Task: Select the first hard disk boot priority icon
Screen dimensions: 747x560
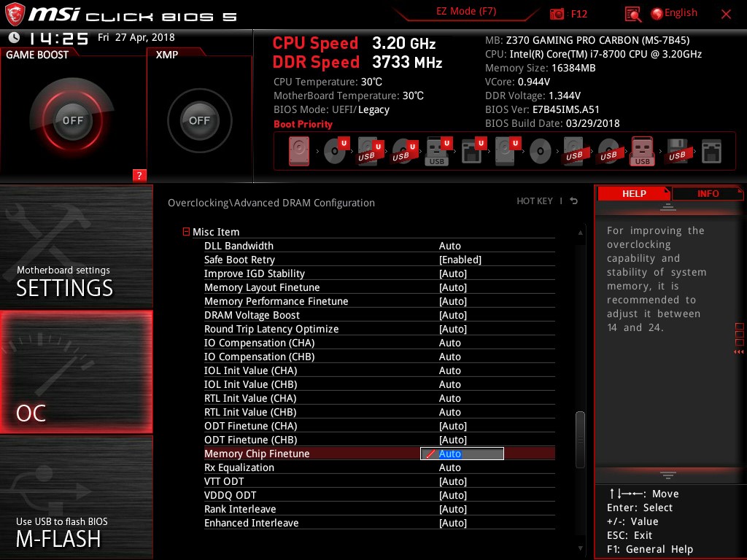Action: (298, 152)
